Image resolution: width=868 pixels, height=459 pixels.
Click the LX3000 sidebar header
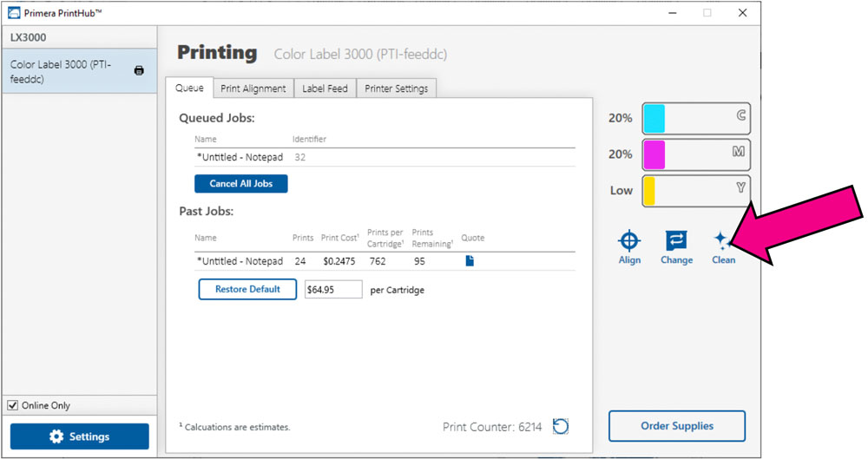[x=79, y=37]
